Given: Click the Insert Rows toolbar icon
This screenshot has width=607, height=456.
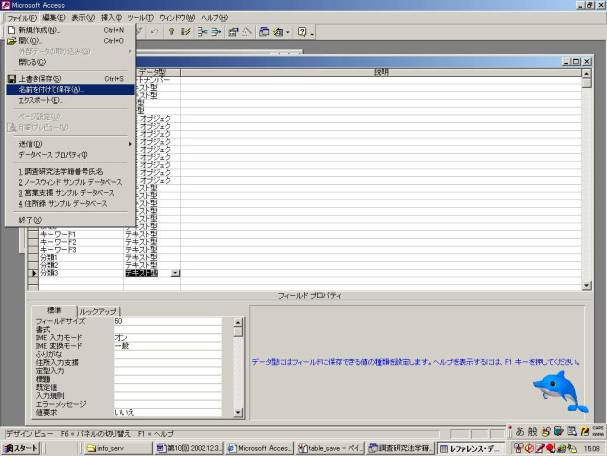Looking at the screenshot, I should [202, 32].
